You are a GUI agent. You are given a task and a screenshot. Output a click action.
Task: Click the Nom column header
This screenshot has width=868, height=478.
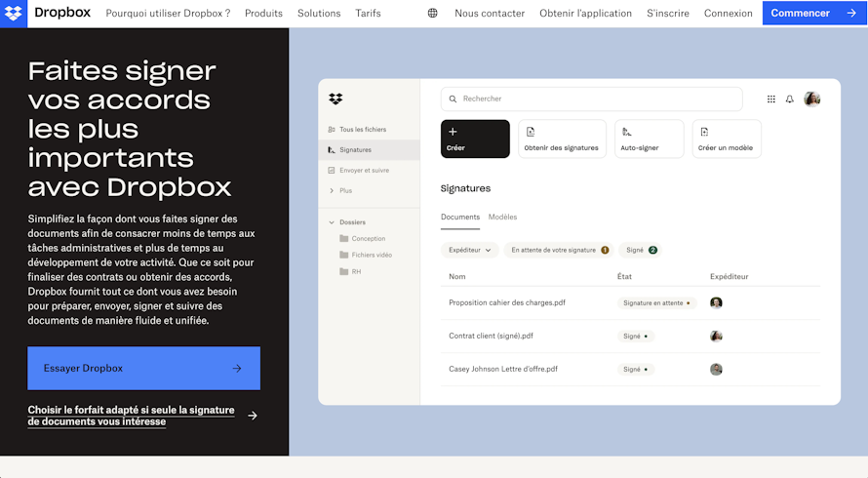457,276
